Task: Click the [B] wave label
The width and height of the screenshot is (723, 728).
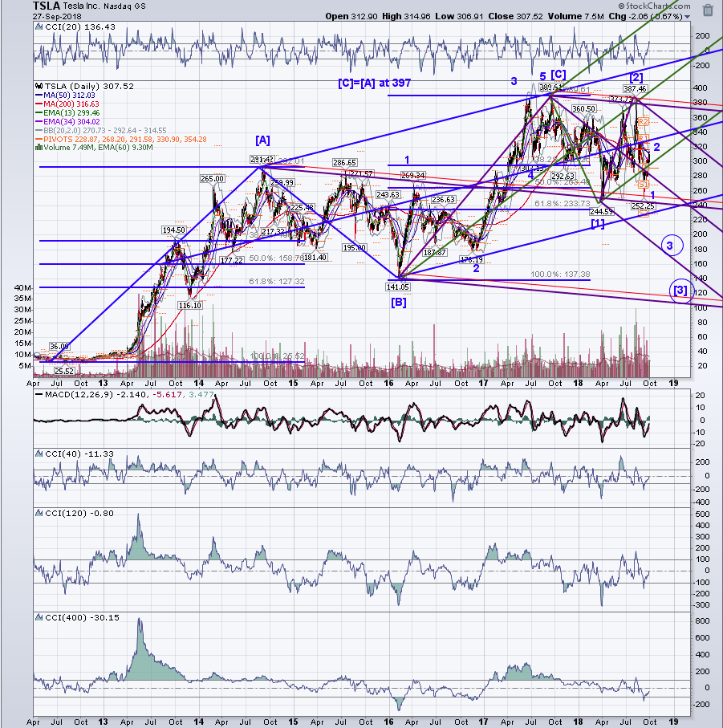Action: point(399,303)
